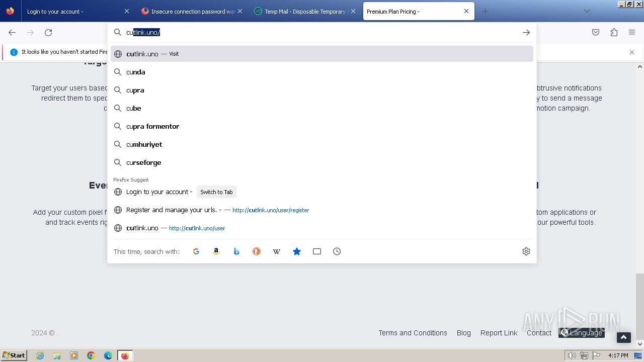Screen dimensions: 644x362
Task: Close the Temp Mail tab
Action: click(353, 11)
